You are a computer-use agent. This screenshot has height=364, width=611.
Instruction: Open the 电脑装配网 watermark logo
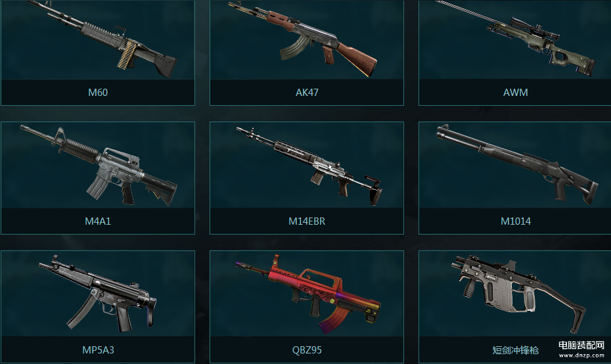coord(581,346)
